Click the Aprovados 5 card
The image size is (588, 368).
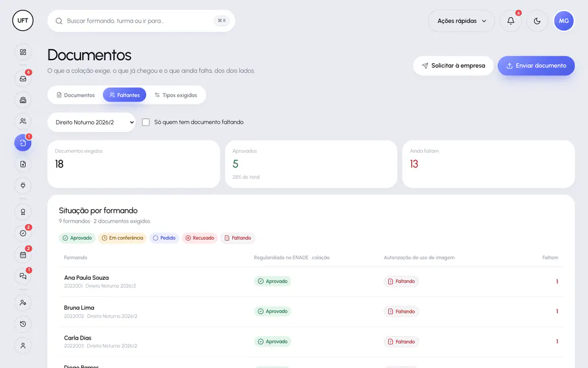tap(311, 164)
